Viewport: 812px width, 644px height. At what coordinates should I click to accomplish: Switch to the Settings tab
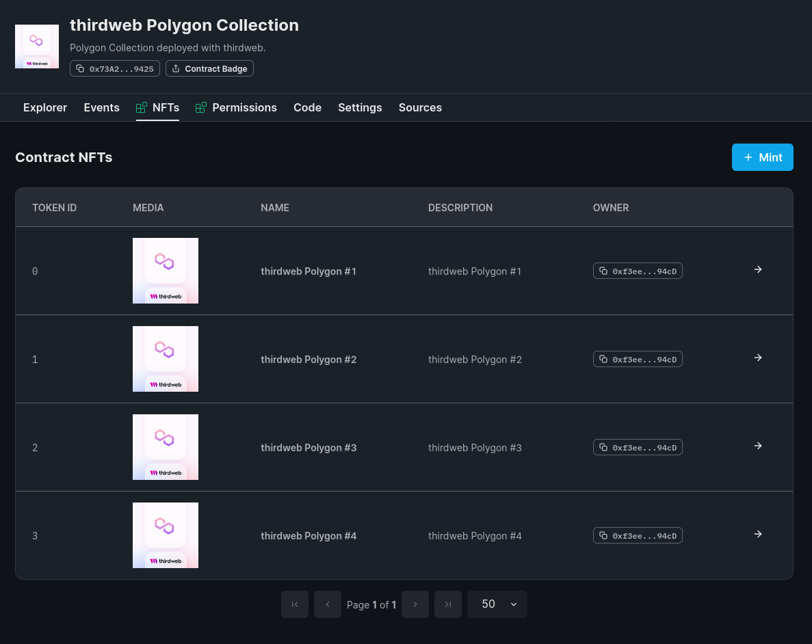point(360,107)
